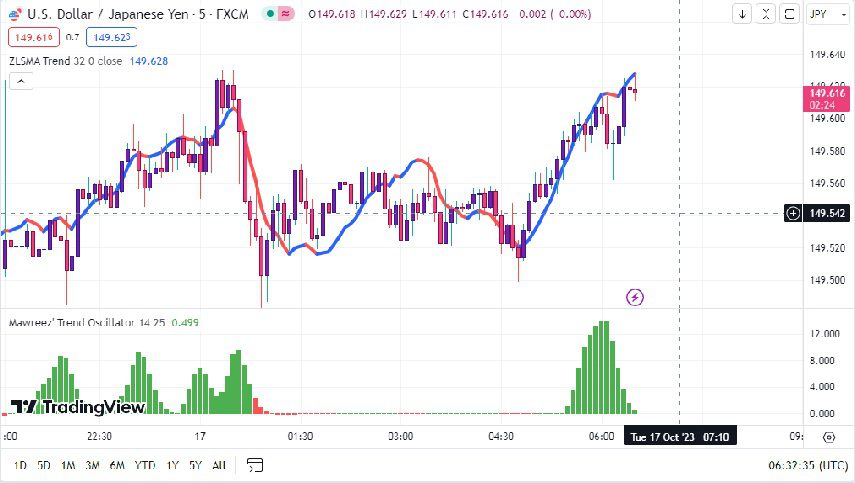Click the Tue 17 Oct '23 07:10 time label
The height and width of the screenshot is (483, 855).
pyautogui.click(x=680, y=437)
